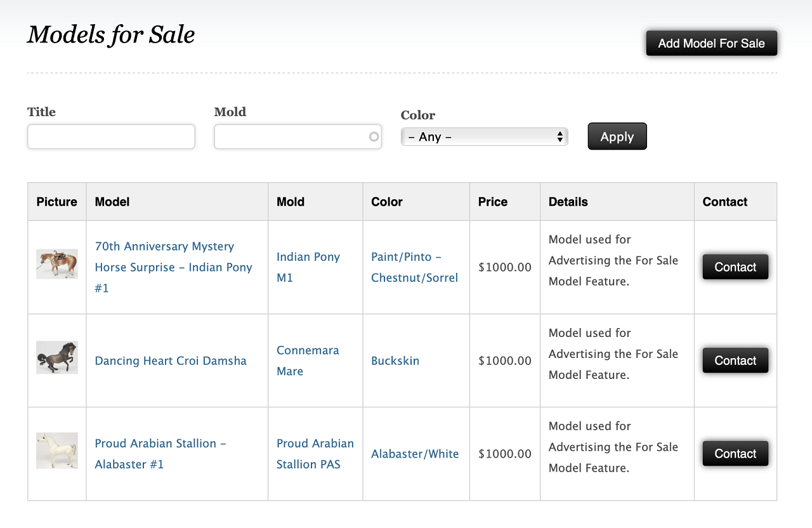The width and height of the screenshot is (812, 528).
Task: Click the autocomplete circle icon in Mold field
Action: coord(374,136)
